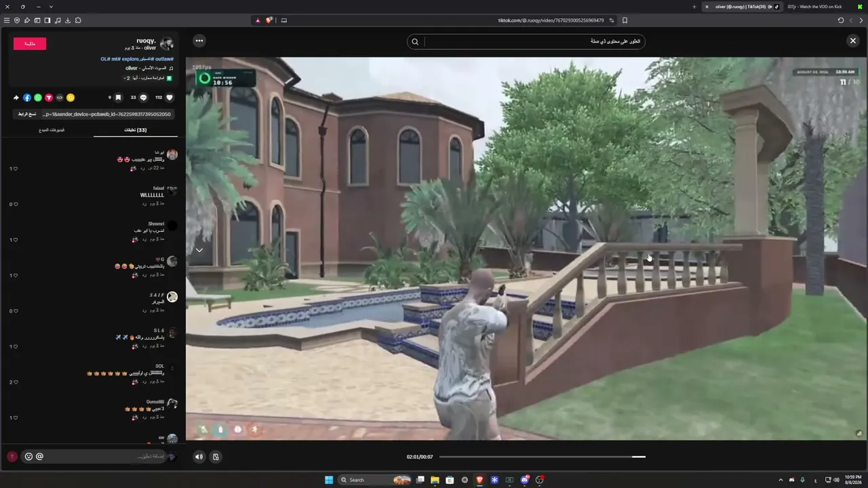Open ruoqy. profile avatar
Viewport: 868px width, 488px height.
[167, 44]
